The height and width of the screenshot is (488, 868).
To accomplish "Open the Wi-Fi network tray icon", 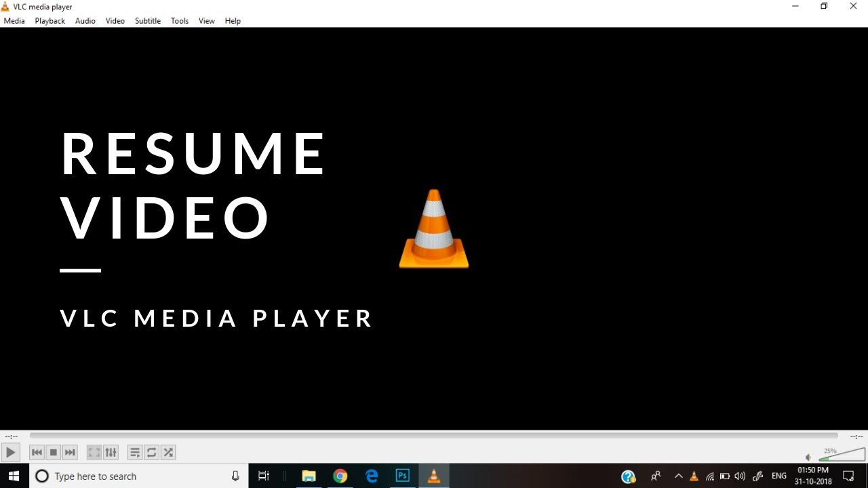I will [710, 476].
